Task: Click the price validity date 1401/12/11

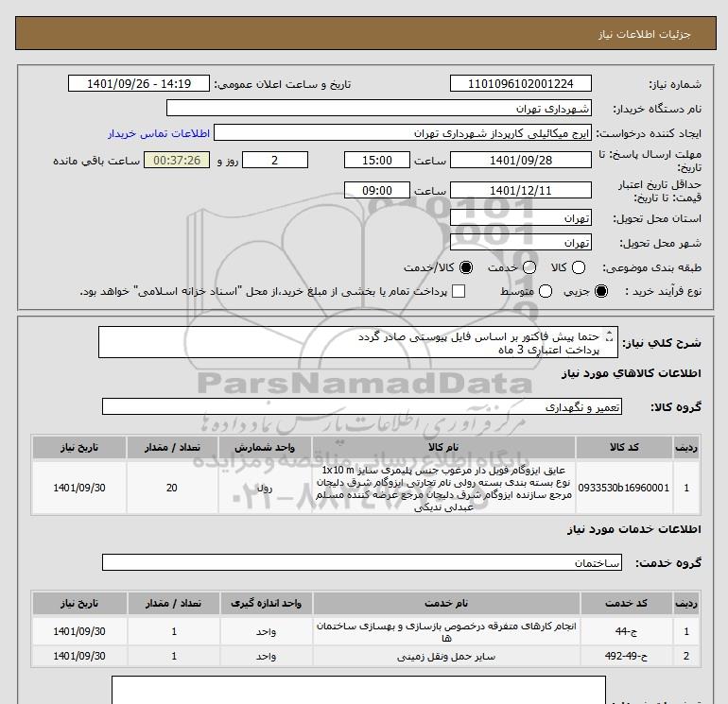Action: (520, 190)
